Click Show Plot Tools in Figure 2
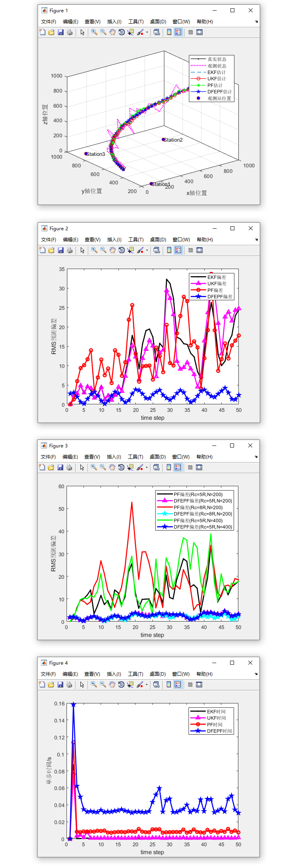Viewport: 297px width, 868px height. [200, 250]
